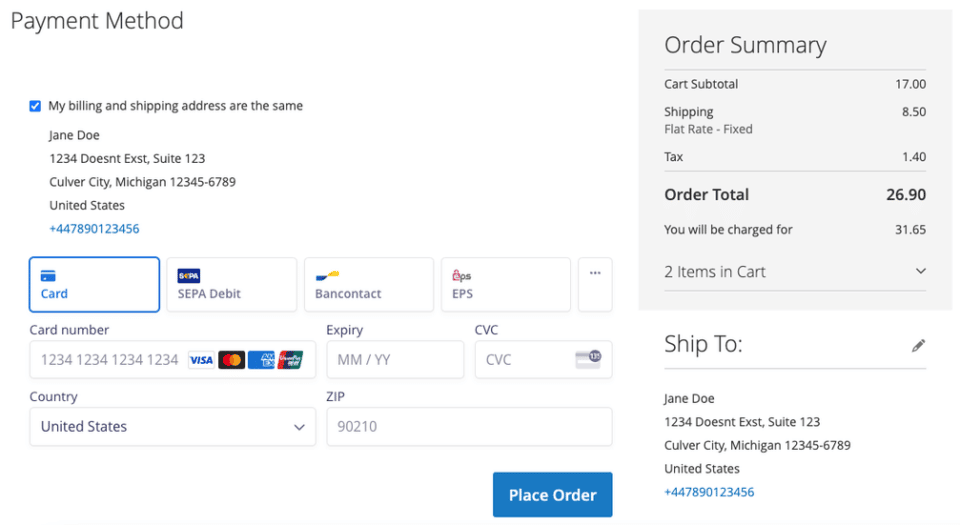
Task: Focus the Card number input field
Action: (x=110, y=360)
